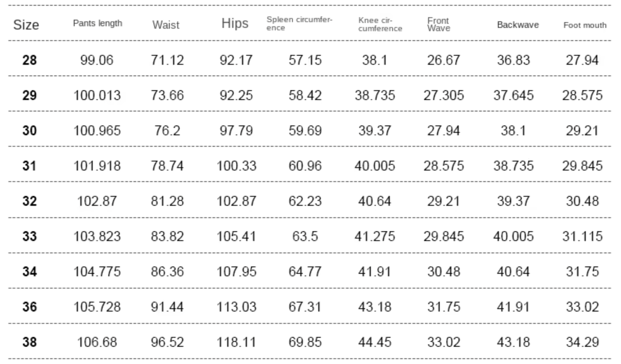
Task: Select foot mouth value 34.29
Action: point(582,342)
